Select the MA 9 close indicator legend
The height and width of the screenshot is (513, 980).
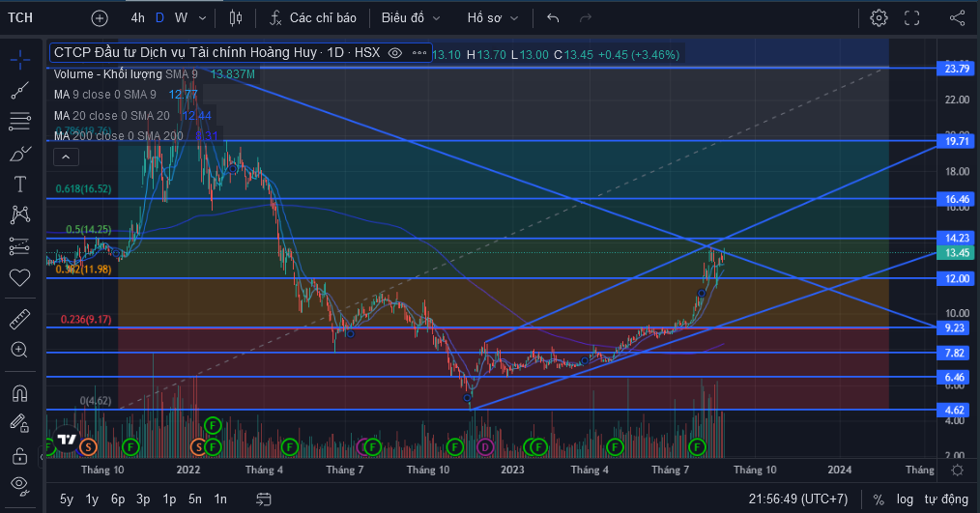tap(105, 95)
